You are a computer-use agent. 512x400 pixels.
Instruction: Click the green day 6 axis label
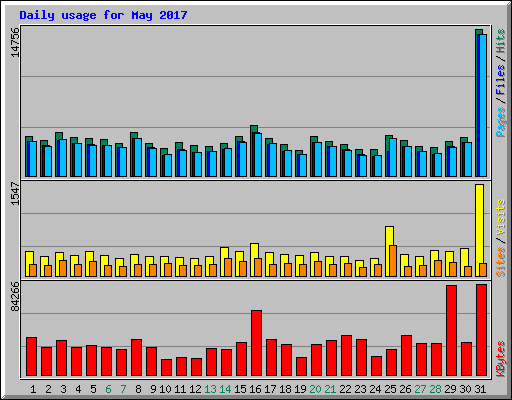108,389
